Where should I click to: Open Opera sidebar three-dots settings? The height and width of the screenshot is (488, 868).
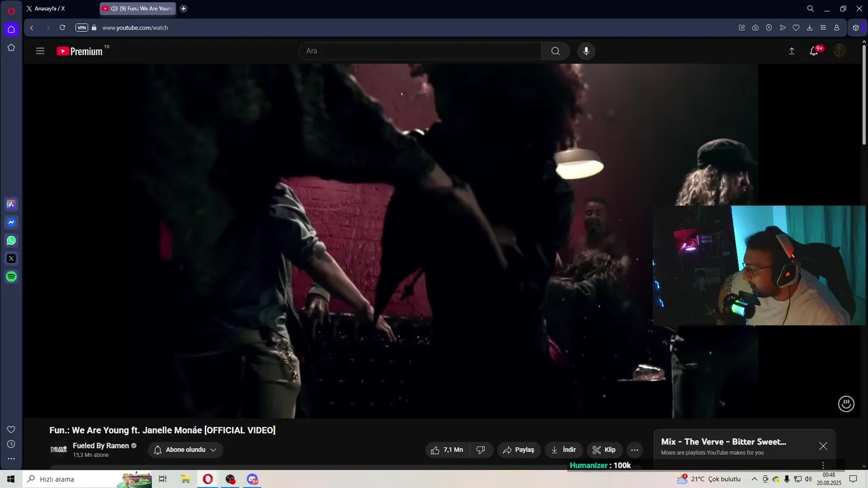(x=11, y=459)
